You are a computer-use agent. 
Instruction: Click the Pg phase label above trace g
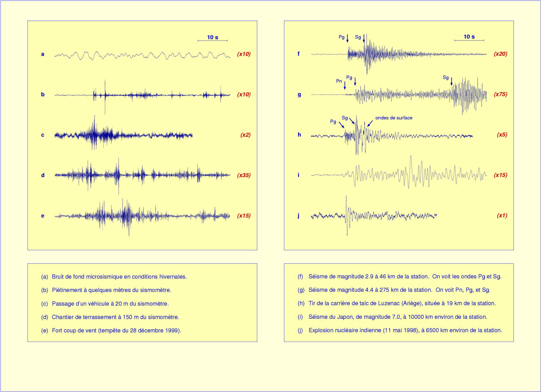pos(349,77)
